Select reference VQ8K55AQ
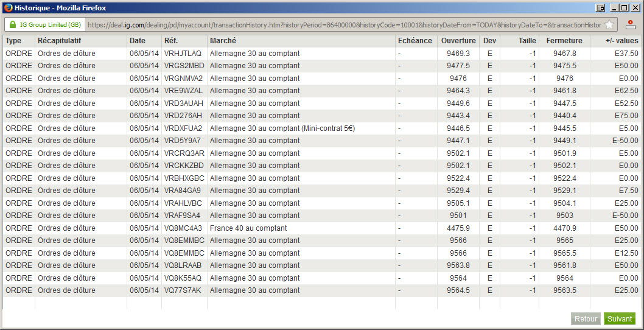The image size is (644, 330). pos(183,278)
